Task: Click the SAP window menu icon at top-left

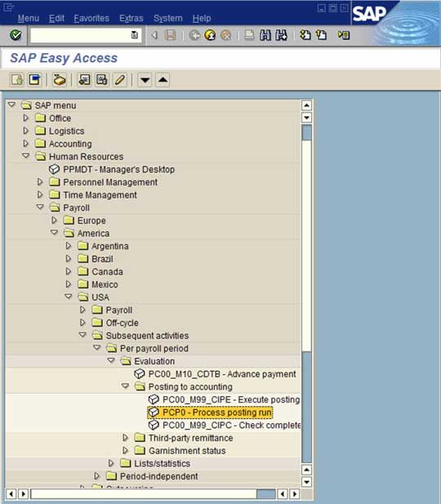Action: click(8, 7)
